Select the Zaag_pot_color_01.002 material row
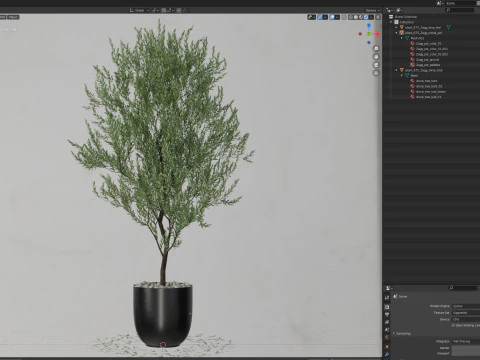 click(431, 54)
